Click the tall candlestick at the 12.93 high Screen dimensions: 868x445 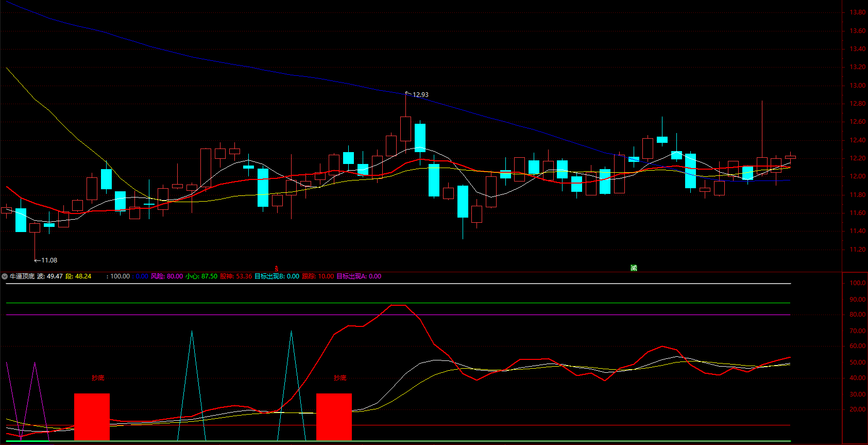tap(406, 128)
